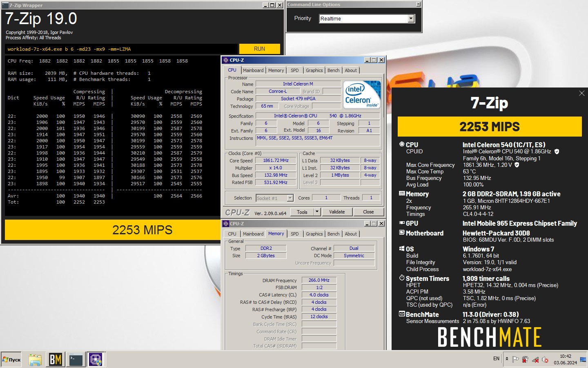Open Action Center flag icon in tray
Image resolution: width=588 pixels, height=368 pixels.
(x=516, y=359)
